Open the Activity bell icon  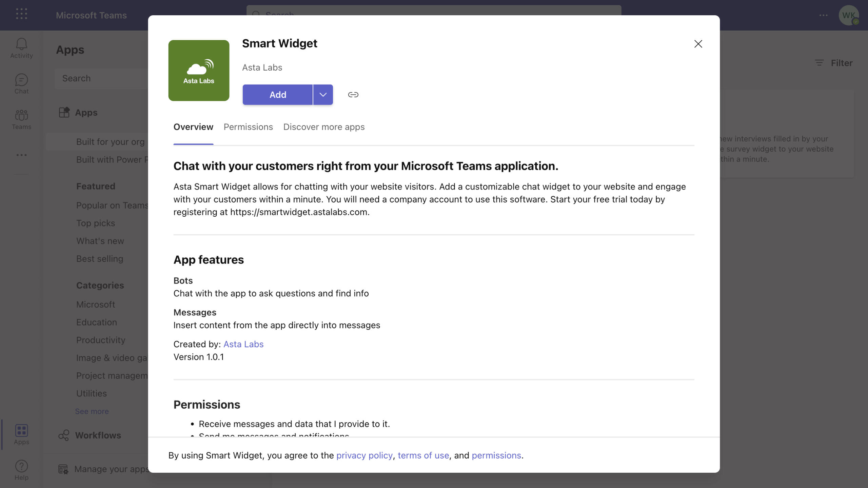21,48
